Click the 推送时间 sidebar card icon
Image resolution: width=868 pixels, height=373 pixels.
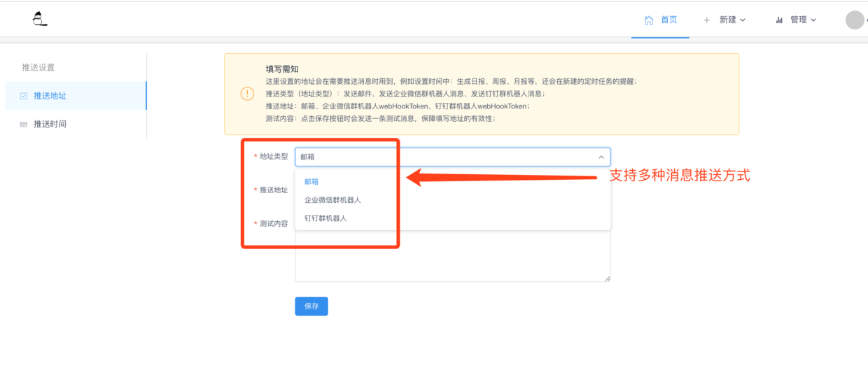pos(23,125)
